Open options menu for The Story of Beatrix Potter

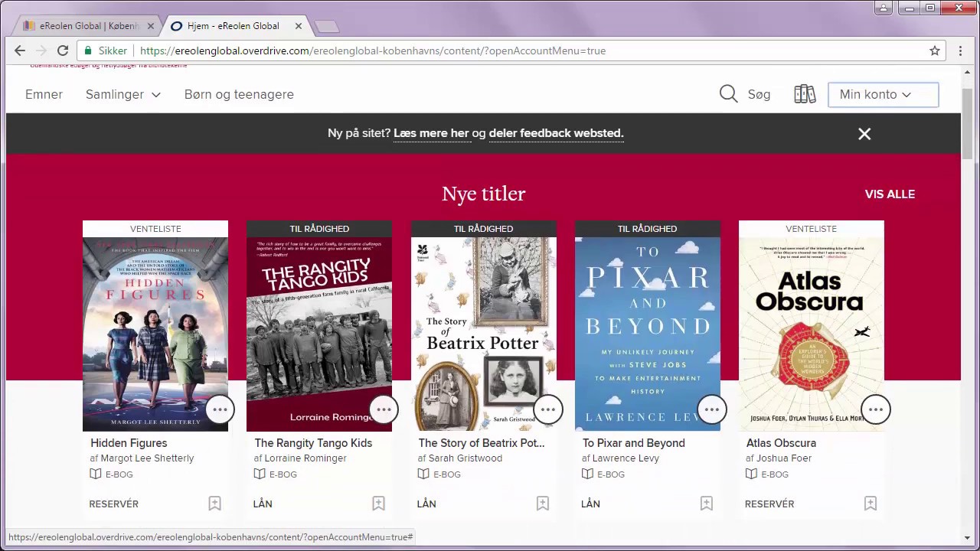click(x=547, y=409)
